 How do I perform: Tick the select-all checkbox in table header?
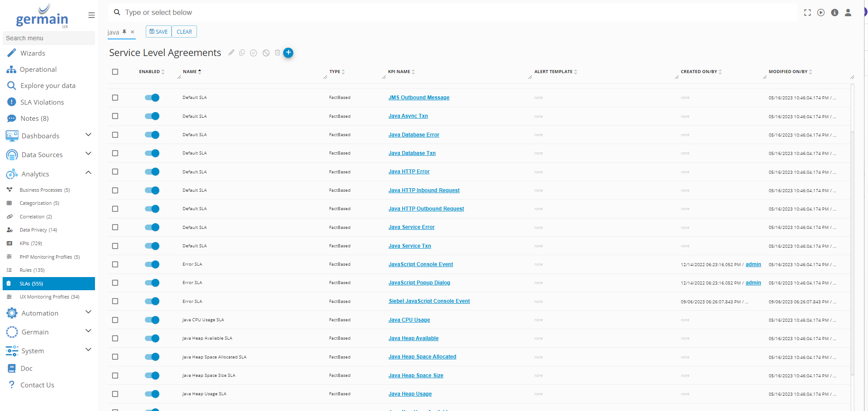tap(115, 72)
